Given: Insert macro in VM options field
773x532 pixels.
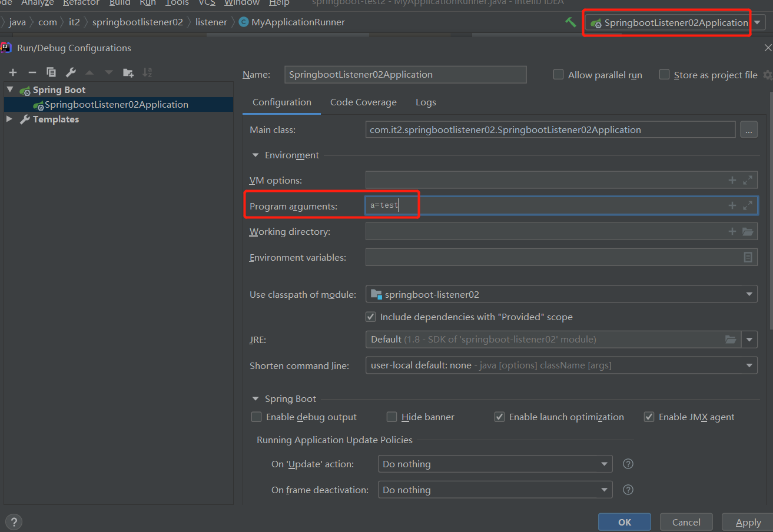Looking at the screenshot, I should [732, 180].
